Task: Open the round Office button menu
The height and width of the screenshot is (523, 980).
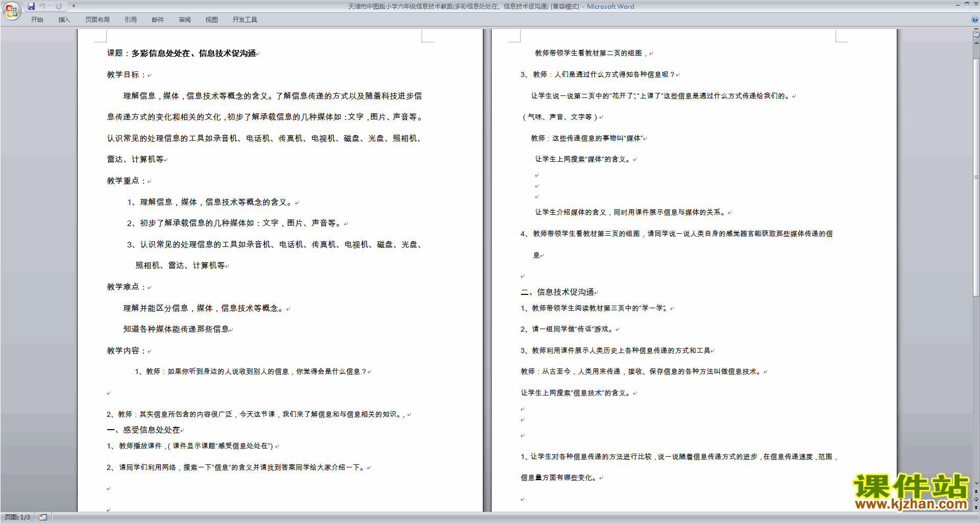Action: coord(11,10)
